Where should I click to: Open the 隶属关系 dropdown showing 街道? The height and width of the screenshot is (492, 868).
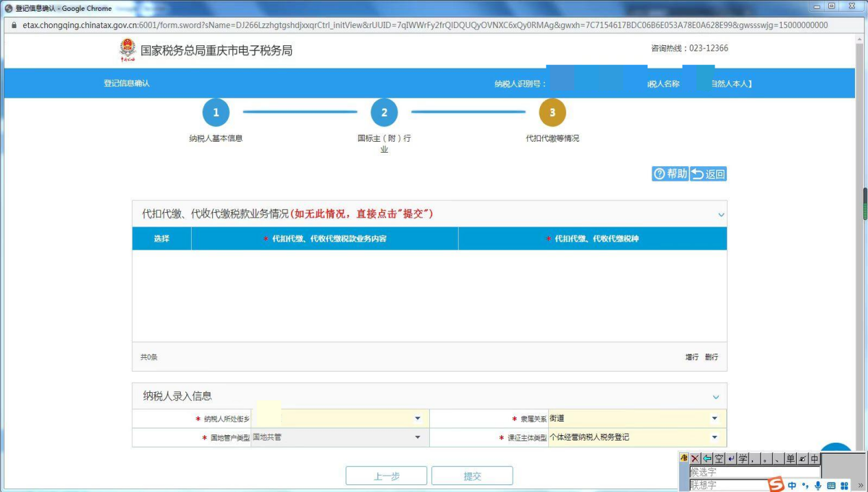pyautogui.click(x=714, y=419)
